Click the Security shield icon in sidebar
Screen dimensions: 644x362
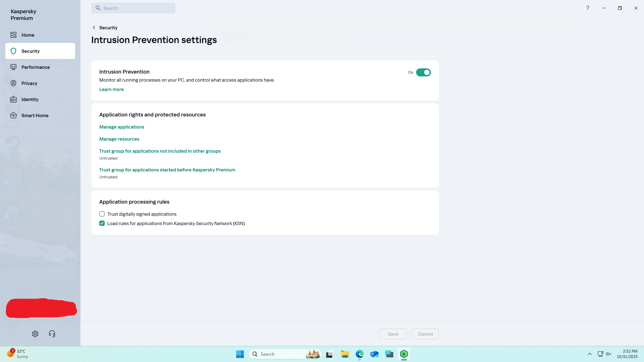point(13,51)
